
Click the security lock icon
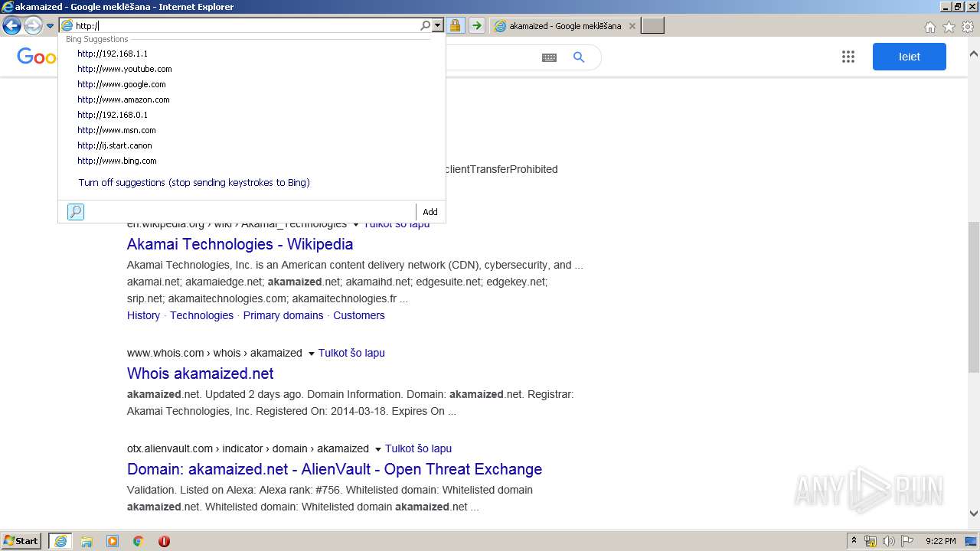(456, 26)
